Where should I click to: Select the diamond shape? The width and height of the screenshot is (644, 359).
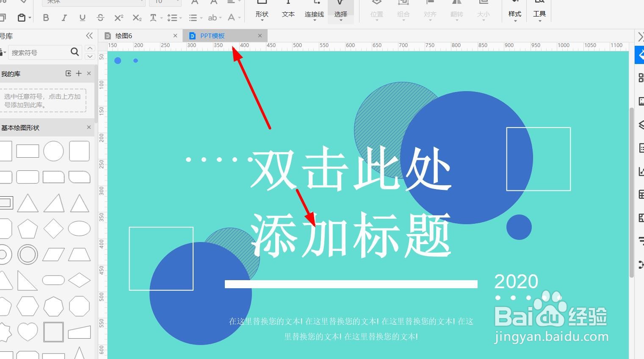(x=53, y=229)
